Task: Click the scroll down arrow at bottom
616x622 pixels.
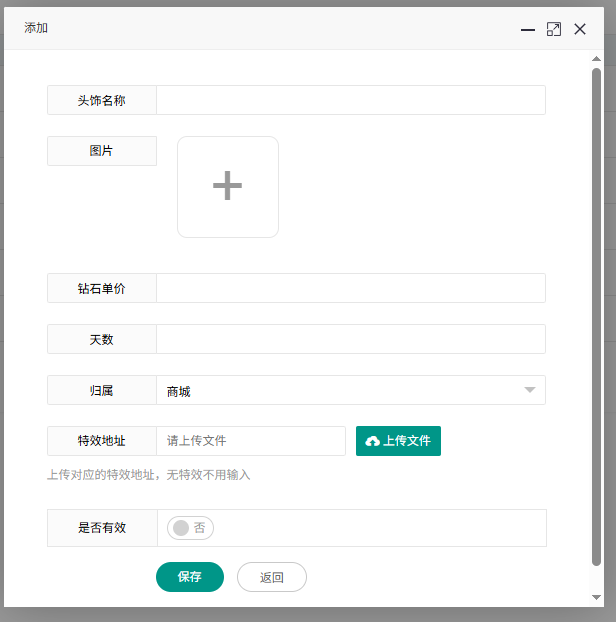Action: point(597,597)
